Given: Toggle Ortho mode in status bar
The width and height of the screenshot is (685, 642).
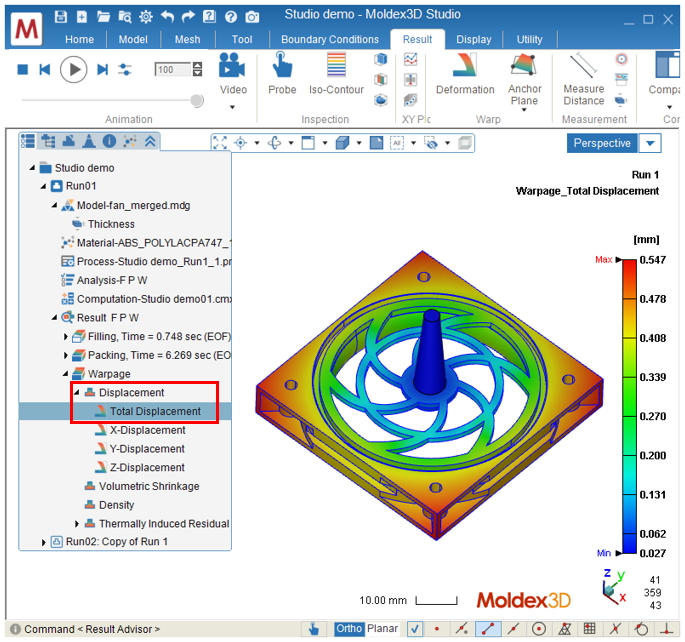Looking at the screenshot, I should coord(349,628).
